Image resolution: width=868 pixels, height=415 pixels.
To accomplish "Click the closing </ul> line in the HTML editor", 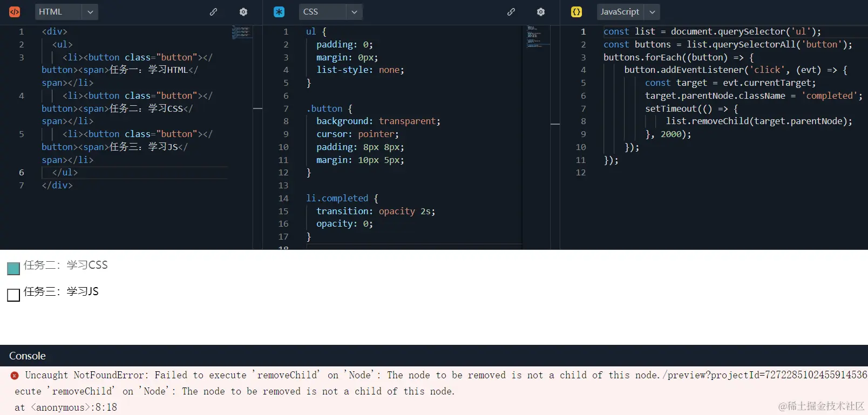I will (65, 173).
